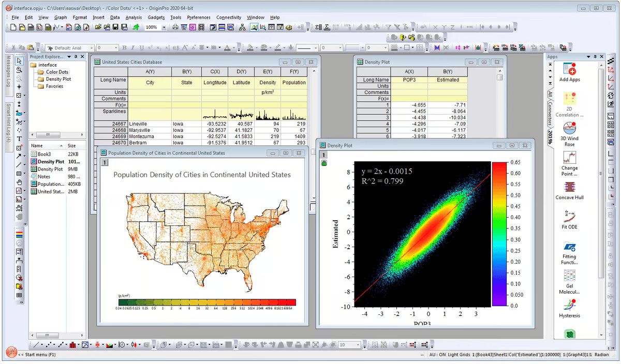Open the Analysis menu

[134, 17]
